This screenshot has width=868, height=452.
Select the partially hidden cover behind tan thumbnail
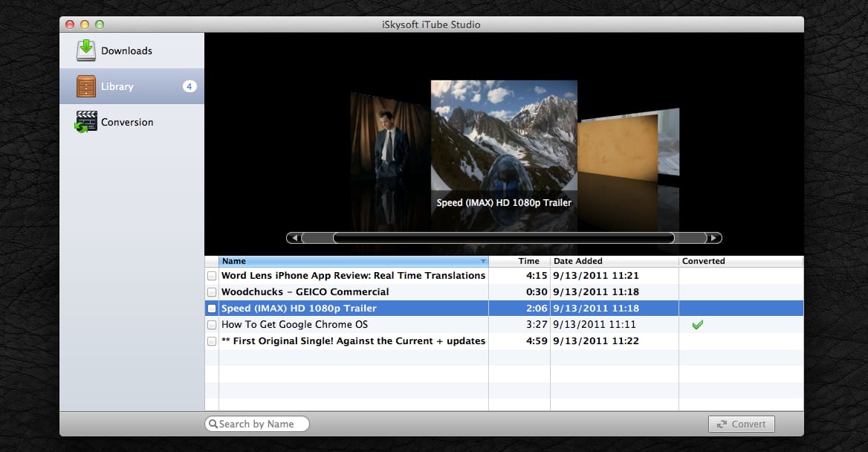tap(668, 142)
